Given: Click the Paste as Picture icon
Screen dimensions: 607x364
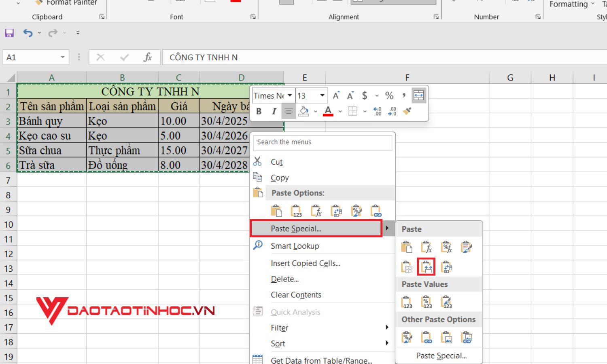Looking at the screenshot, I should click(447, 336).
